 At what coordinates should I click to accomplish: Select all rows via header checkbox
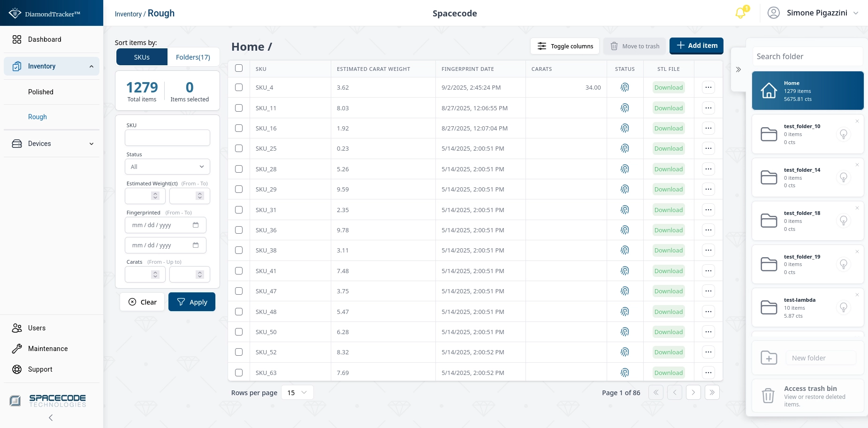tap(239, 69)
